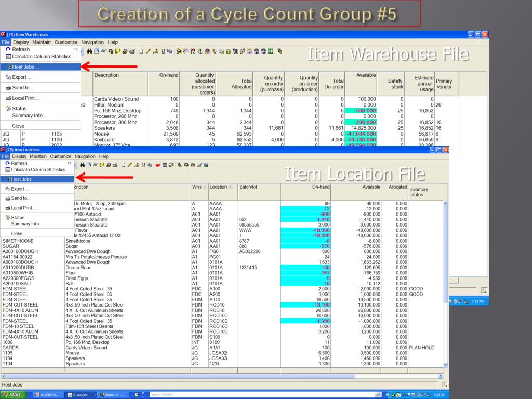Click blank page icon in Item Warehouses toolbar
Screen dimensions: 532x399
pyautogui.click(x=141, y=51)
